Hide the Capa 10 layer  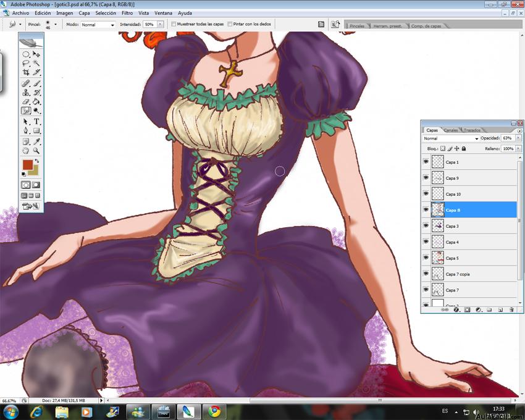pos(426,193)
